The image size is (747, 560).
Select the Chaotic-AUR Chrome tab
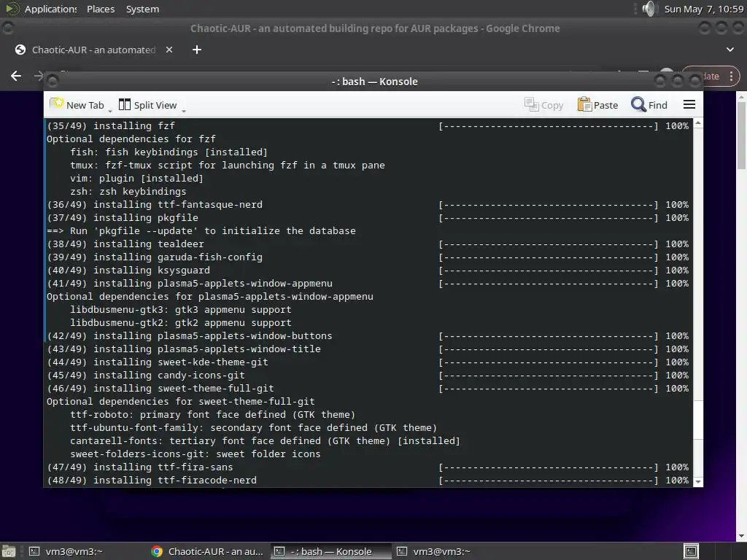[x=93, y=50]
